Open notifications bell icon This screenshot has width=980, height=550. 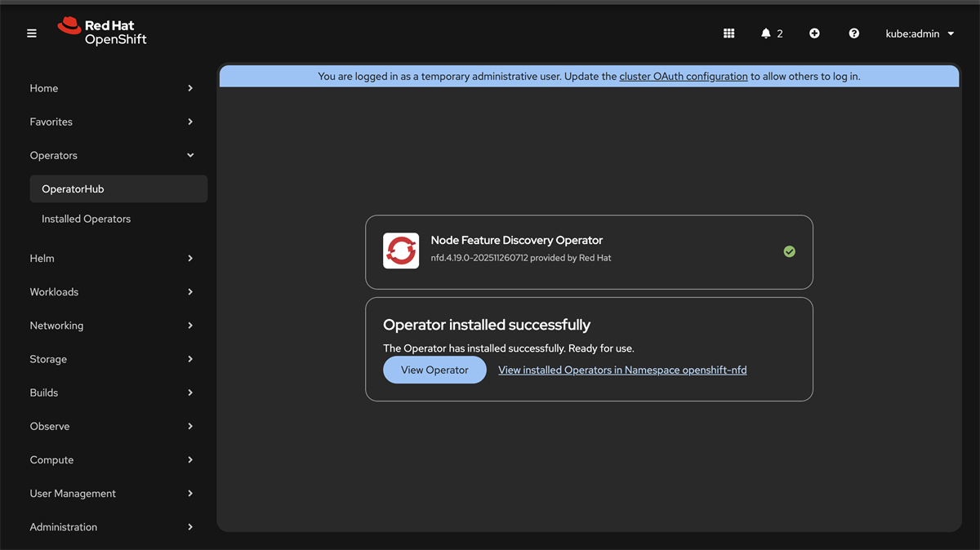tap(766, 33)
